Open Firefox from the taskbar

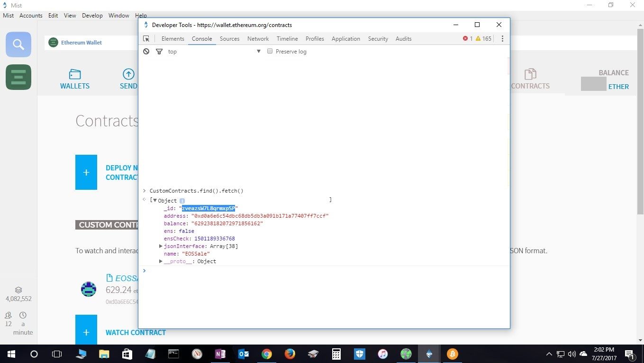(290, 354)
